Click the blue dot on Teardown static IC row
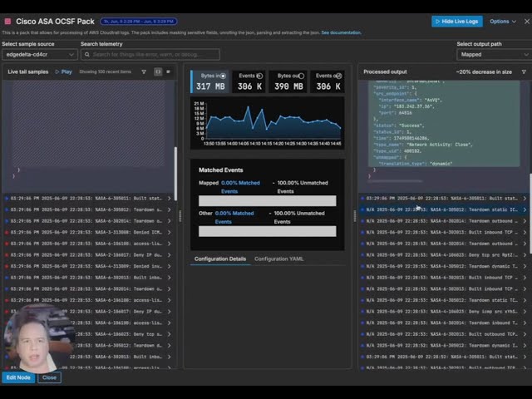This screenshot has width=532, height=399. [362, 209]
